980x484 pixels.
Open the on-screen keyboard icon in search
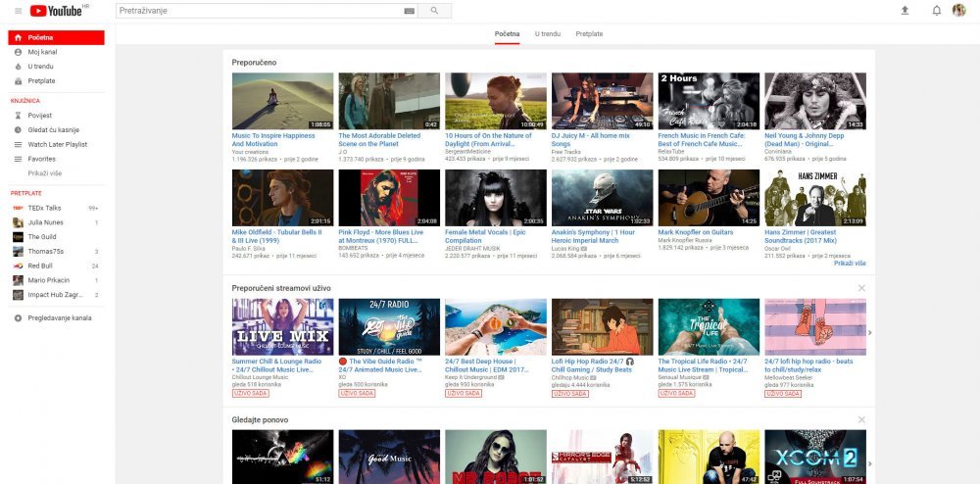(410, 11)
